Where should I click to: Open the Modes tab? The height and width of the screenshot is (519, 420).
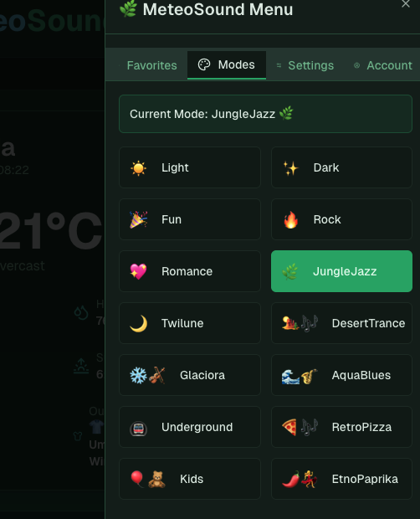point(227,65)
